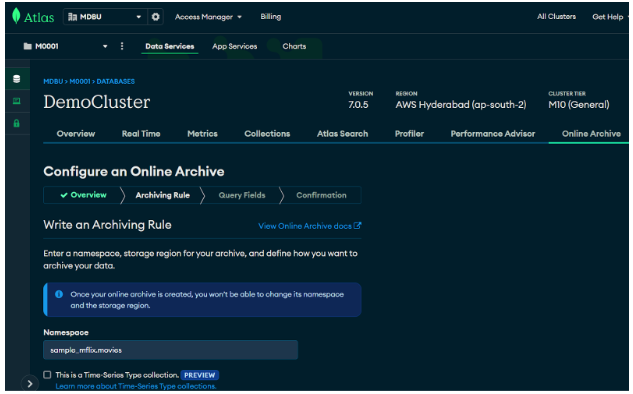Click the external link icon beside docs

pos(358,226)
